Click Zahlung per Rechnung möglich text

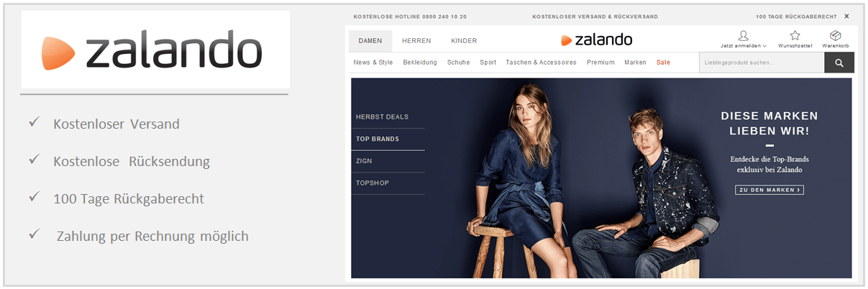[x=152, y=236]
